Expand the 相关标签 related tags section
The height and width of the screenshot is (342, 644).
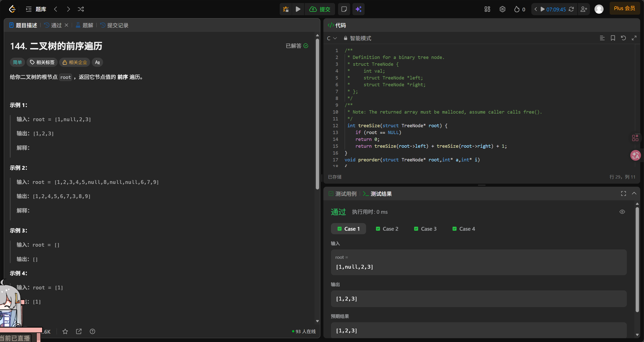coord(42,62)
